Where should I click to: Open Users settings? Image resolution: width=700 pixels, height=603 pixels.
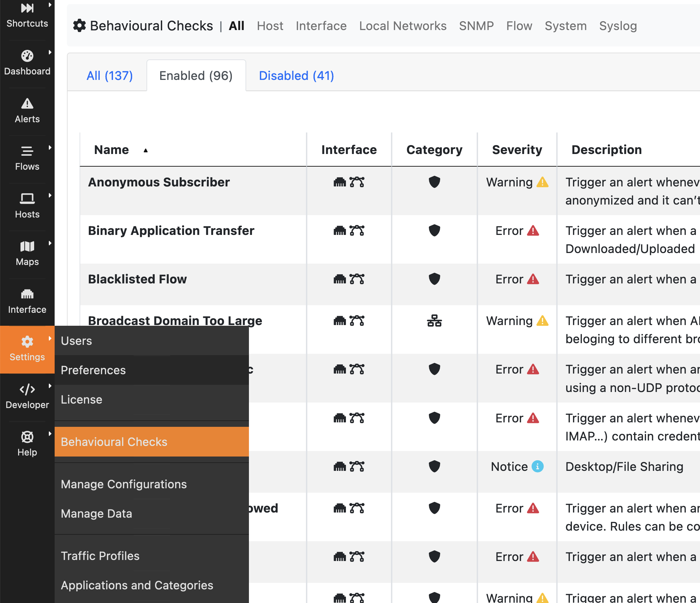click(76, 340)
